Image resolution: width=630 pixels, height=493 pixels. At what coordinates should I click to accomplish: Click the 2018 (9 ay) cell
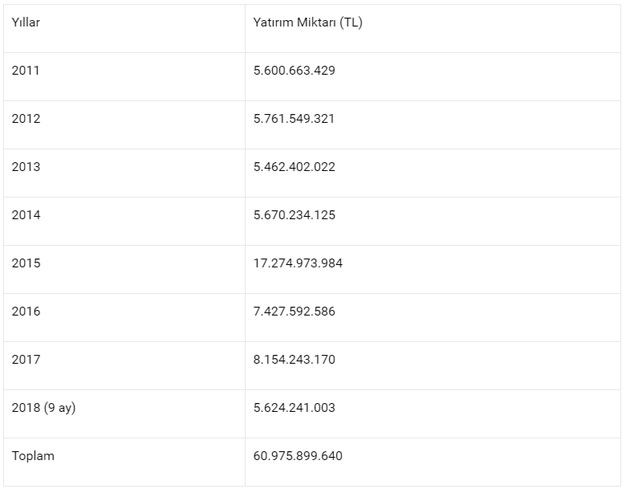pyautogui.click(x=43, y=407)
